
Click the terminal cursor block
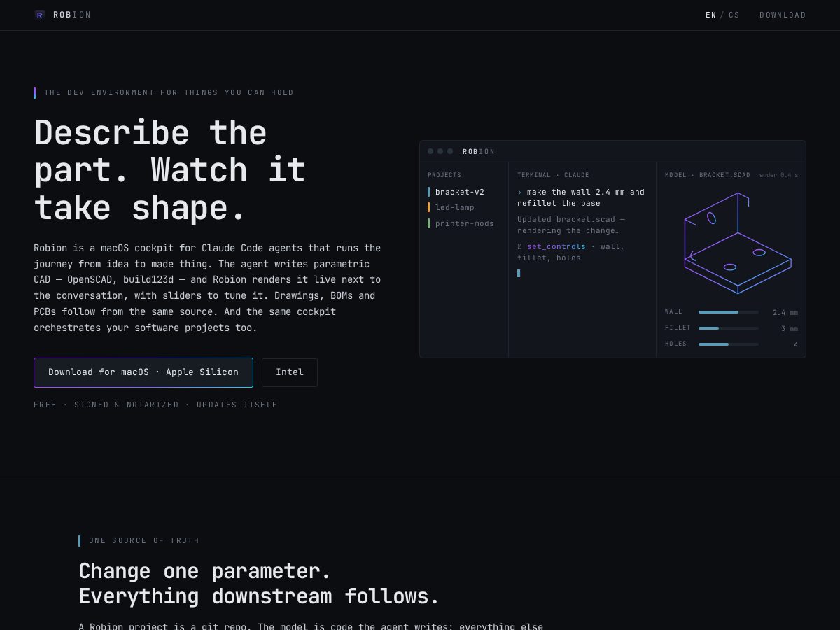coord(519,273)
